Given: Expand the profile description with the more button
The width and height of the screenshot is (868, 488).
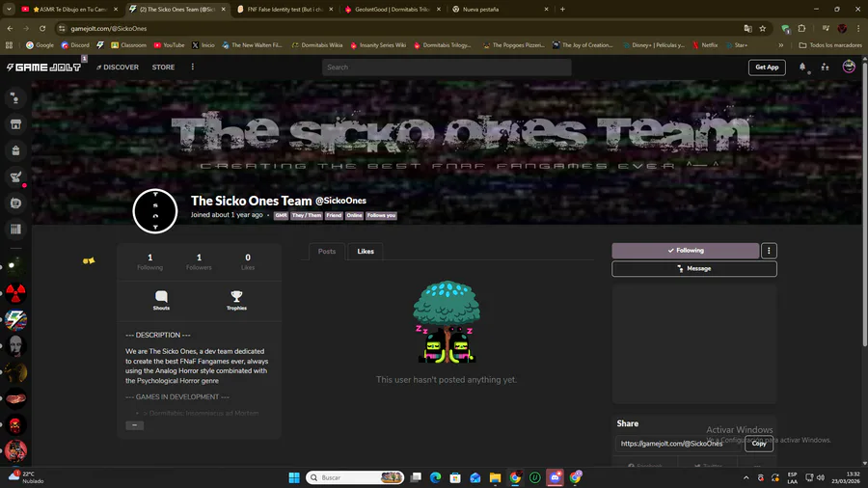Looking at the screenshot, I should point(134,425).
